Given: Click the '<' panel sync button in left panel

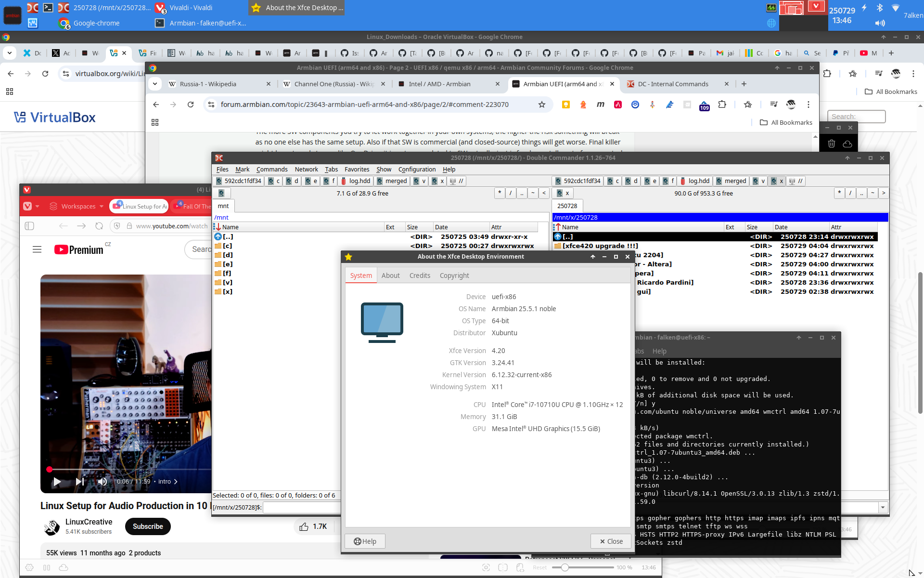Looking at the screenshot, I should coord(544,193).
